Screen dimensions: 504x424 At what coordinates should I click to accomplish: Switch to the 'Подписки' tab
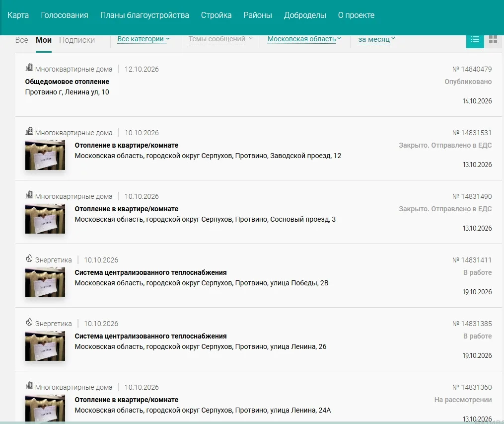[x=77, y=40]
